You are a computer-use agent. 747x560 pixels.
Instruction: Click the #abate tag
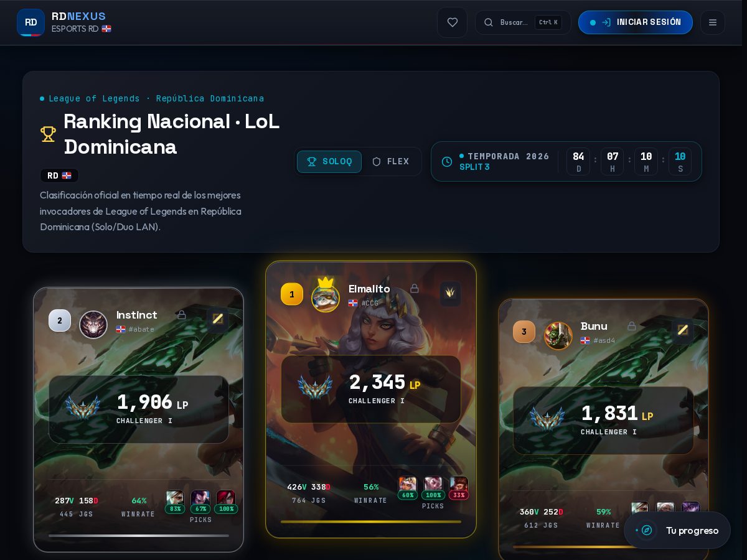(141, 329)
